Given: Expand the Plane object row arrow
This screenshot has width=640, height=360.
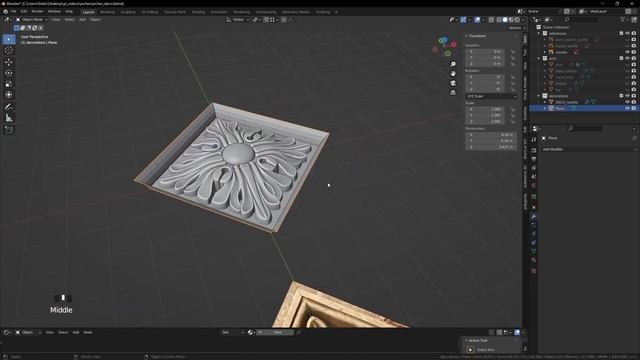Looking at the screenshot, I should [545, 108].
